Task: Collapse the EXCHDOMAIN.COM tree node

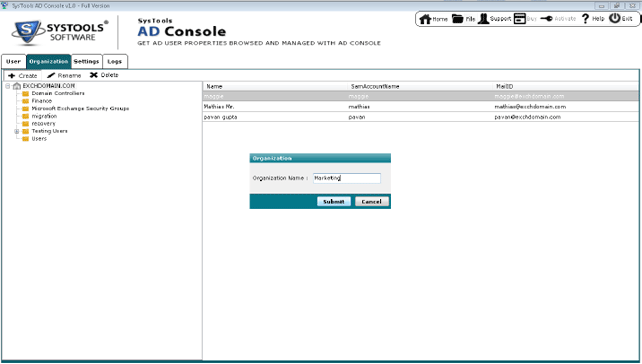Action: click(x=7, y=86)
